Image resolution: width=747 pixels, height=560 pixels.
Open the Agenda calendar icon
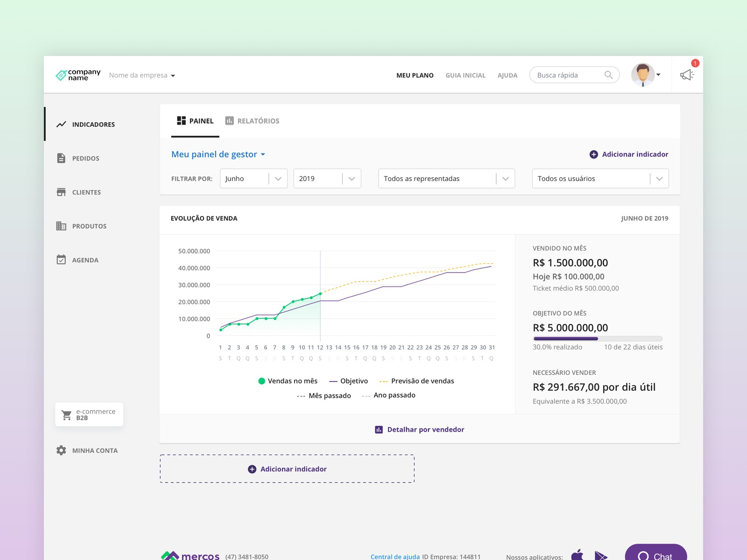[61, 260]
